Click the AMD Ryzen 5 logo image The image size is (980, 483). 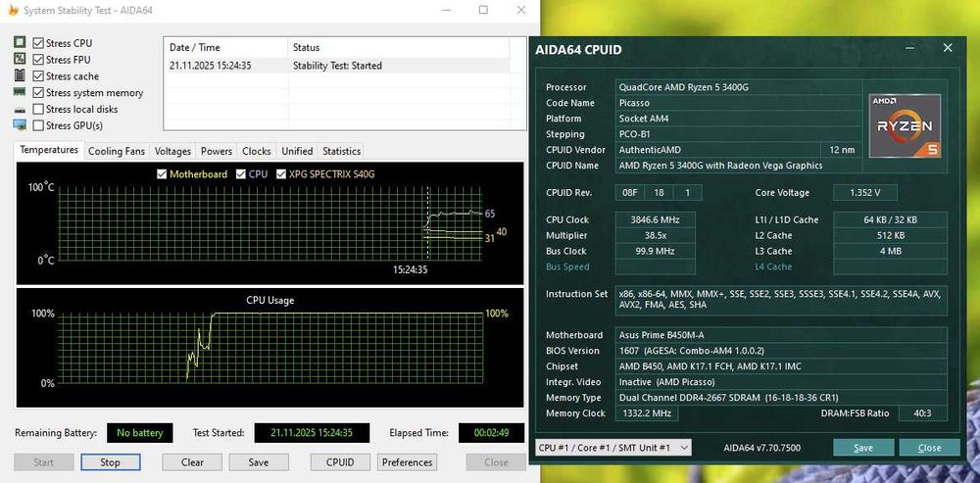click(905, 125)
